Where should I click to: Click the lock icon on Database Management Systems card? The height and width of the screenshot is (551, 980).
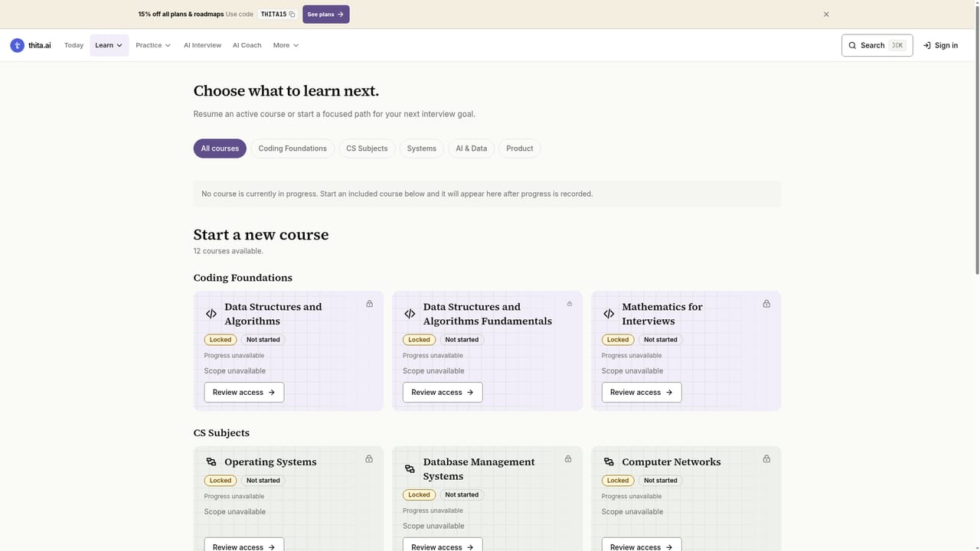(568, 459)
